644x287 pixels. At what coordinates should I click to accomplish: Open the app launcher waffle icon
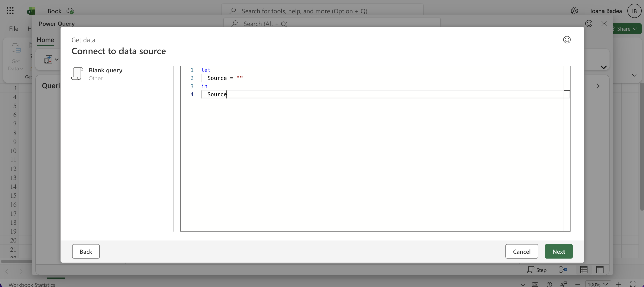tap(10, 11)
